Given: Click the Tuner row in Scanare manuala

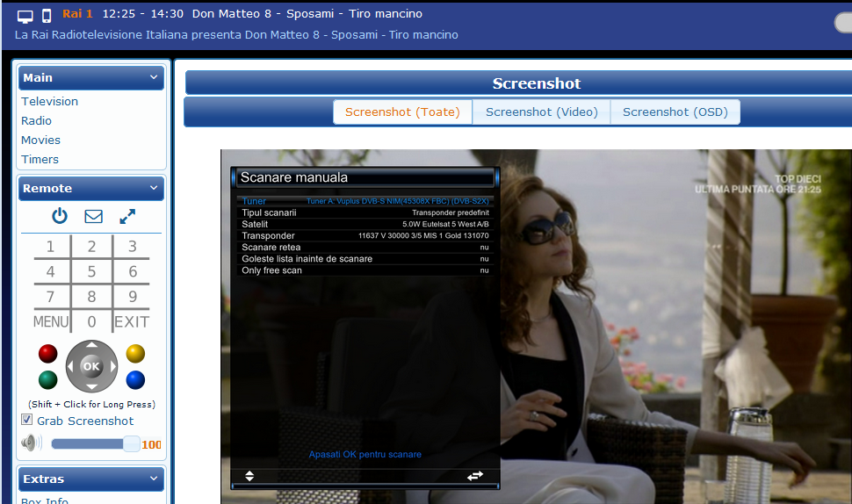Looking at the screenshot, I should tap(365, 201).
